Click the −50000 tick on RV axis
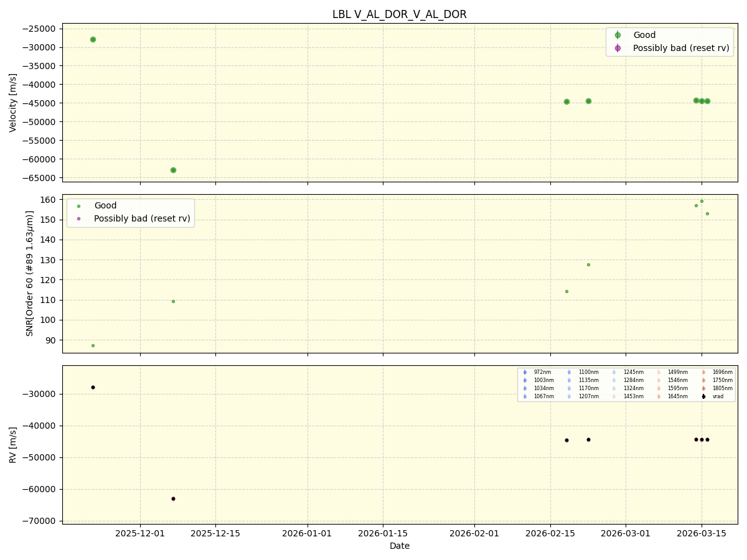This screenshot has height=560, width=747. tap(39, 457)
